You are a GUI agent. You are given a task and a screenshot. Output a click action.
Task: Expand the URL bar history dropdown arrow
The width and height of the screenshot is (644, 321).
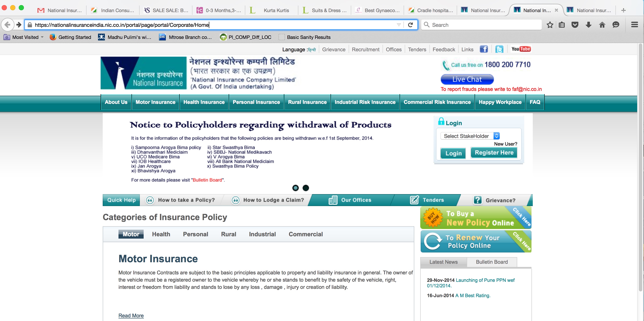tap(399, 25)
